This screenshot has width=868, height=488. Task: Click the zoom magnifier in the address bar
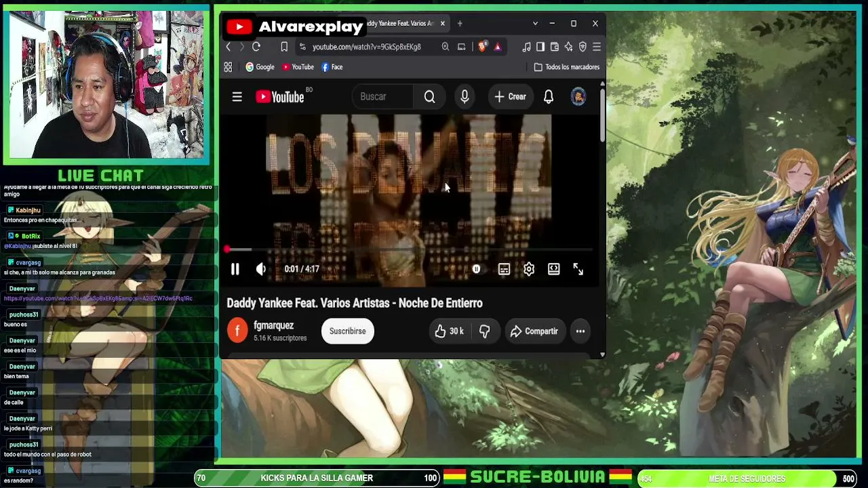445,47
